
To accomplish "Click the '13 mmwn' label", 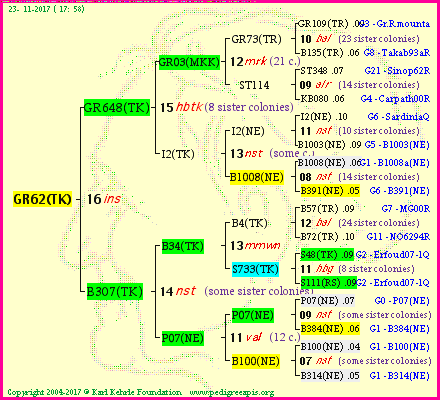I will (x=255, y=246).
